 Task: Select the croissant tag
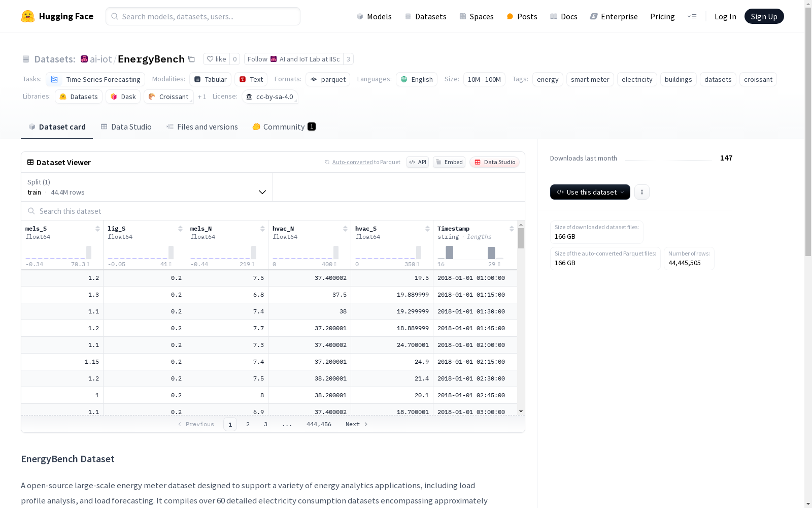758,79
